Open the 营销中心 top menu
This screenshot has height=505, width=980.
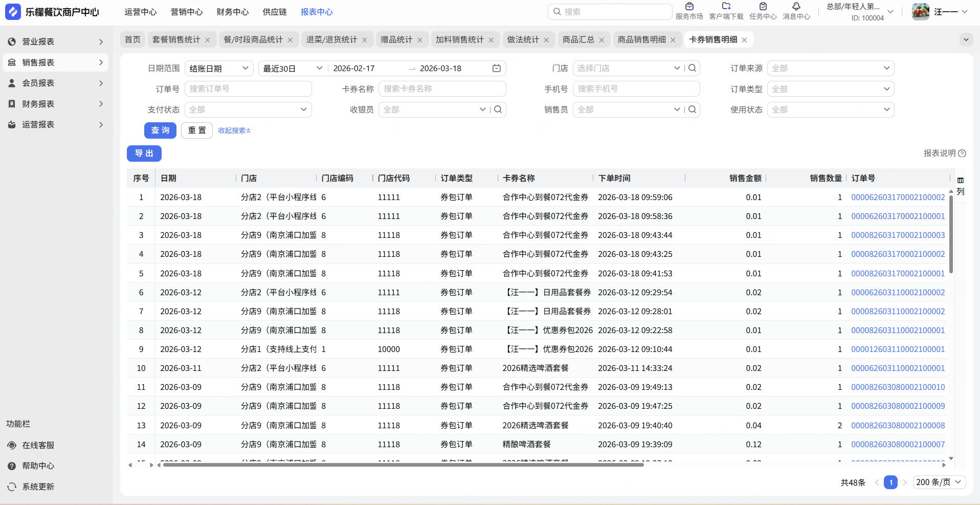186,12
